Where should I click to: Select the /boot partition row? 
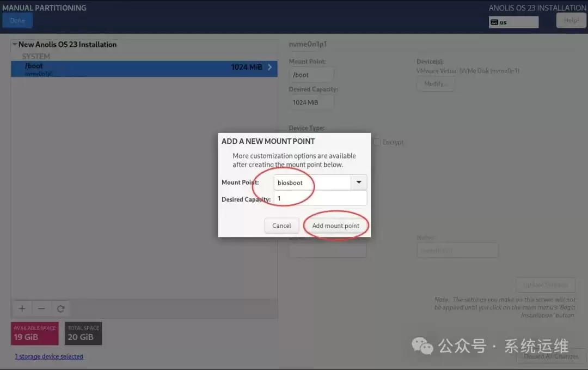coord(144,69)
